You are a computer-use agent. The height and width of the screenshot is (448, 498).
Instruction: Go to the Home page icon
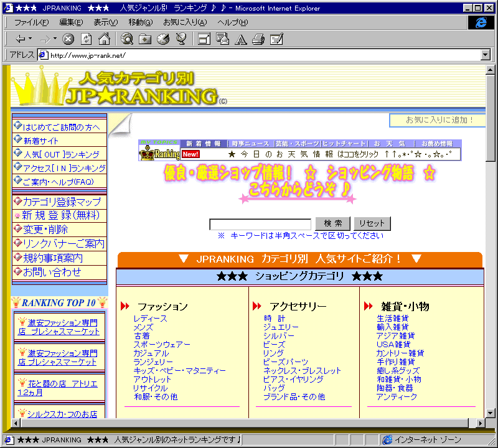pos(104,39)
